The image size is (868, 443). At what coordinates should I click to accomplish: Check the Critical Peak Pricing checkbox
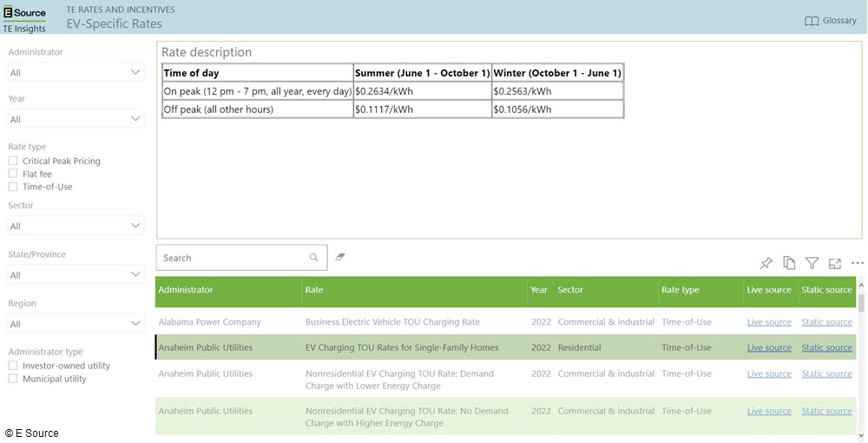point(13,161)
